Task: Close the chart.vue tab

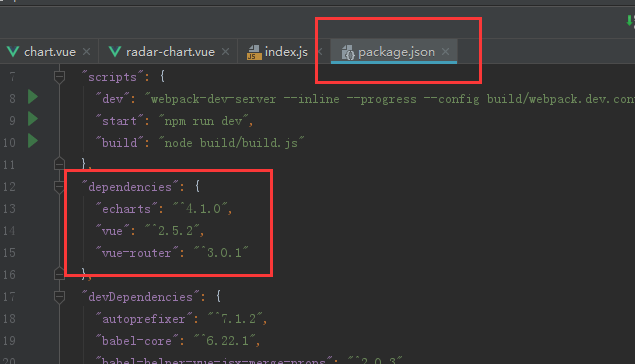Action: 86,52
